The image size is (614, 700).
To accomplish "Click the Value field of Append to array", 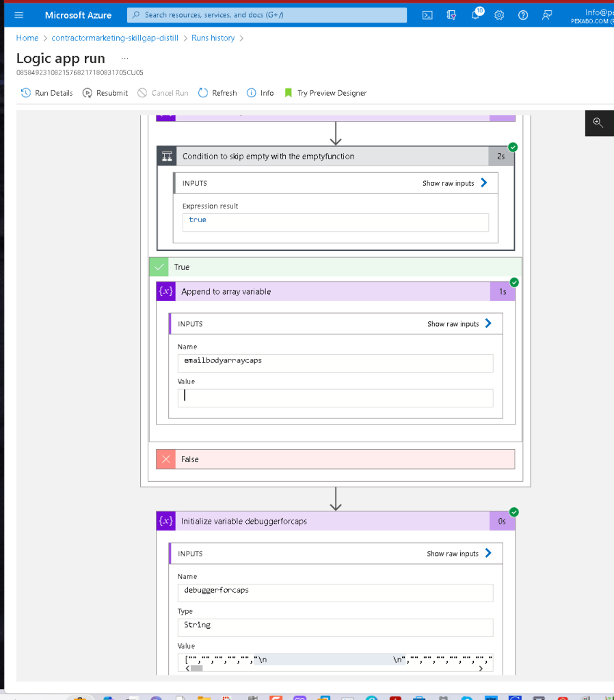I will click(x=335, y=398).
